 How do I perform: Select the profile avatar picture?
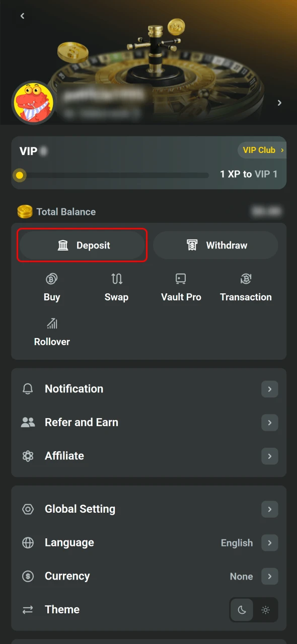[33, 103]
